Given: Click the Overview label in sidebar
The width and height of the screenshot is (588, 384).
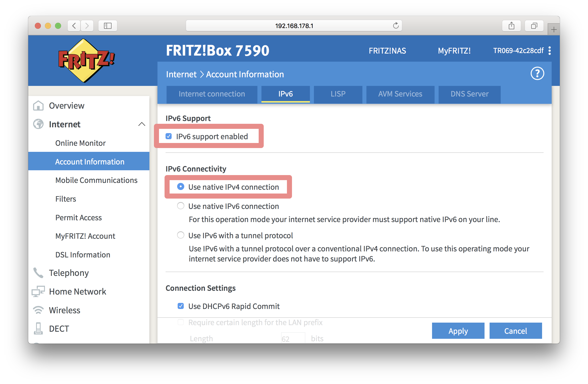Looking at the screenshot, I should (x=67, y=106).
